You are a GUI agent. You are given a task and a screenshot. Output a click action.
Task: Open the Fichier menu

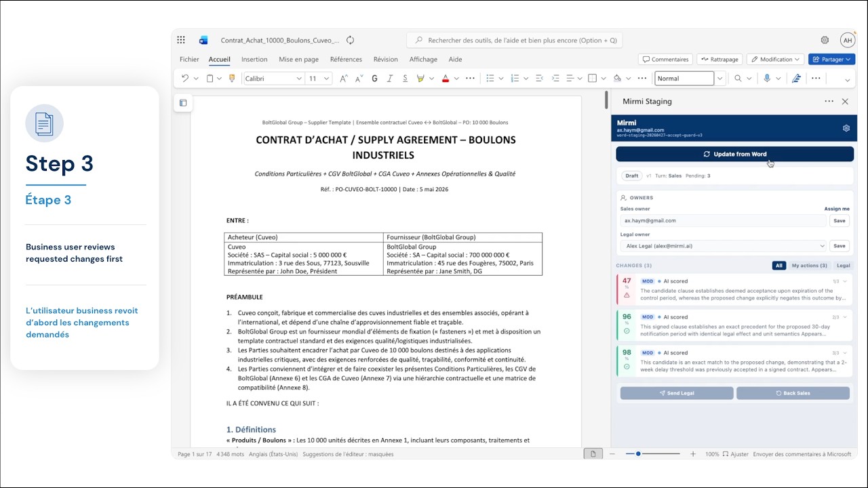tap(189, 60)
